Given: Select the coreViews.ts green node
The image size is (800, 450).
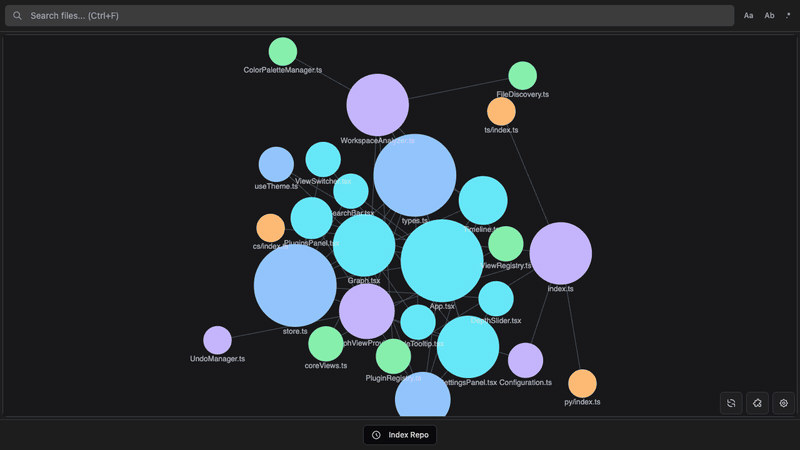Looking at the screenshot, I should tap(326, 344).
